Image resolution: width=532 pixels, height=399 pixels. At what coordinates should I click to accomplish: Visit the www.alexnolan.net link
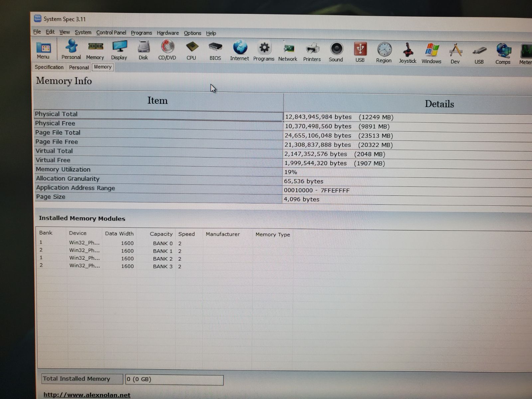pyautogui.click(x=87, y=395)
